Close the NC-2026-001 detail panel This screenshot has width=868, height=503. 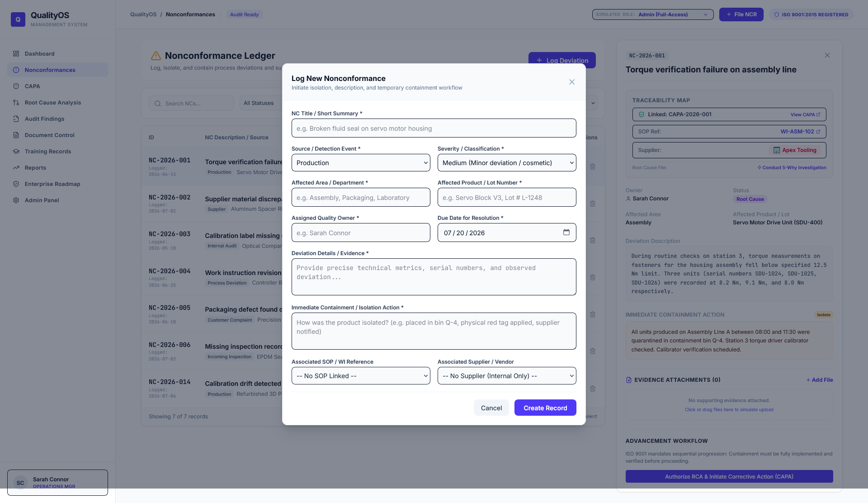click(827, 55)
